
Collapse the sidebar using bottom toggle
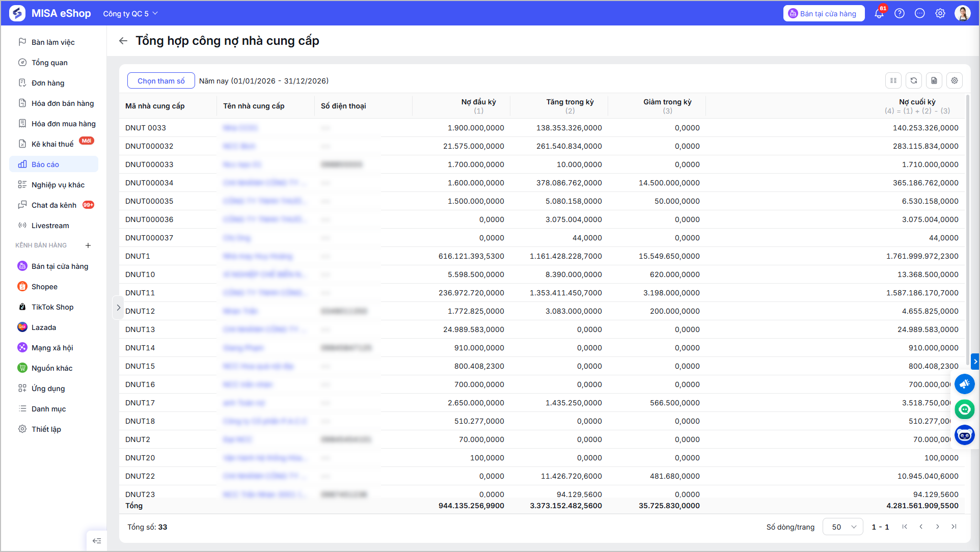97,541
